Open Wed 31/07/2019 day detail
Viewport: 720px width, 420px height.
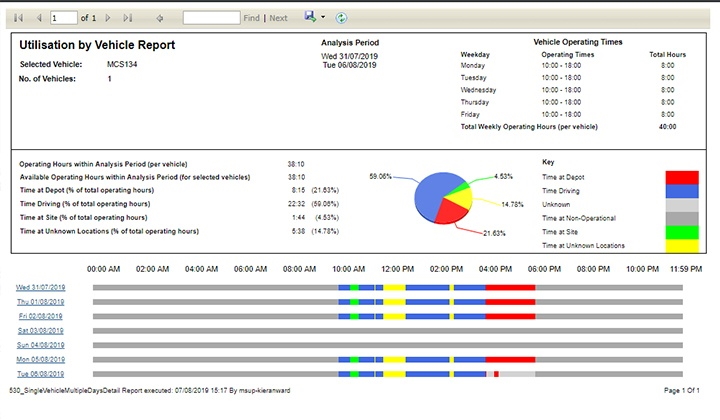coord(40,287)
